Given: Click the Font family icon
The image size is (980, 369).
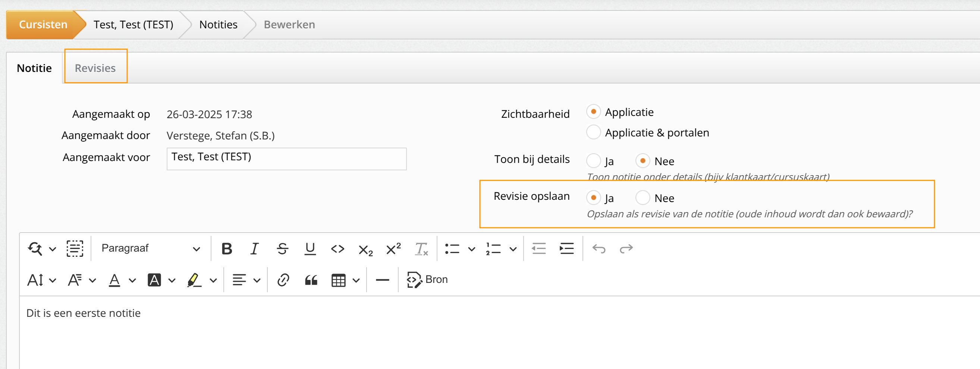Looking at the screenshot, I should 75,280.
